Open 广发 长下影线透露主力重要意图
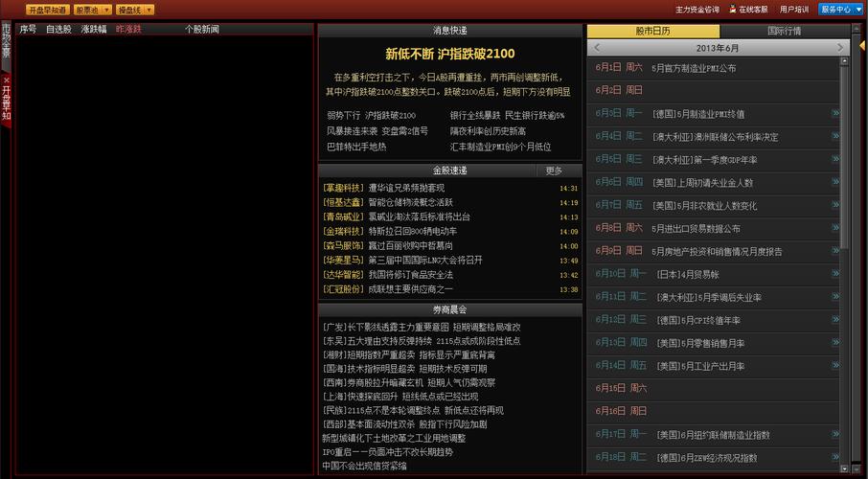The image size is (868, 479). tap(422, 328)
